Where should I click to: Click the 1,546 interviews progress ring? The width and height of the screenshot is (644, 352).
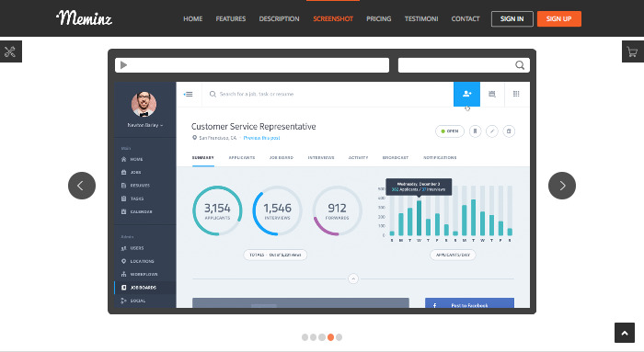click(x=277, y=210)
